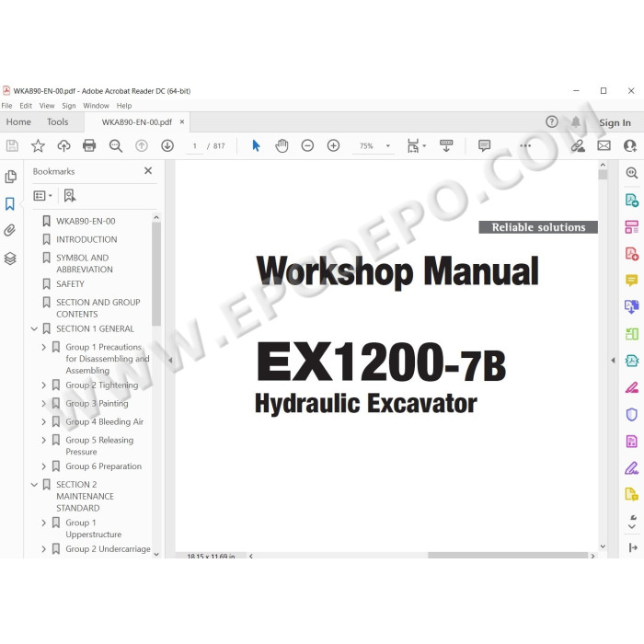Open the WKAB90-EN-00 bookmark
This screenshot has height=644, width=644.
86,221
